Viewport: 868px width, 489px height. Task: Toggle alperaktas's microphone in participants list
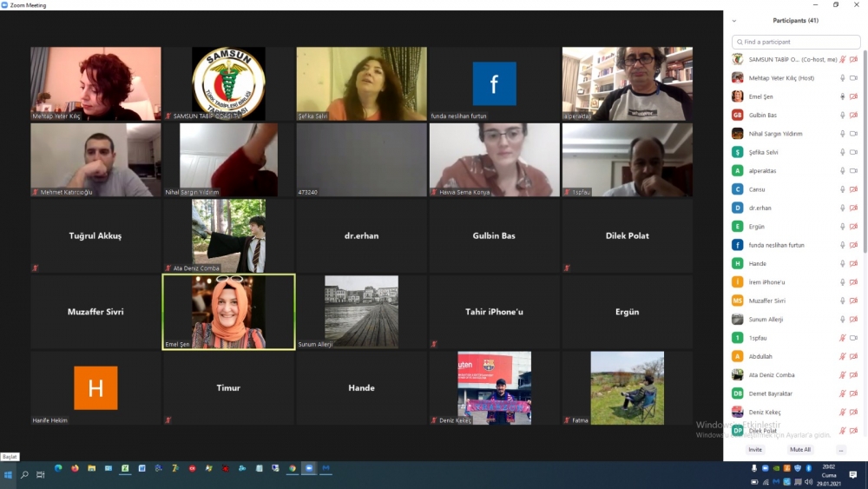[842, 171]
